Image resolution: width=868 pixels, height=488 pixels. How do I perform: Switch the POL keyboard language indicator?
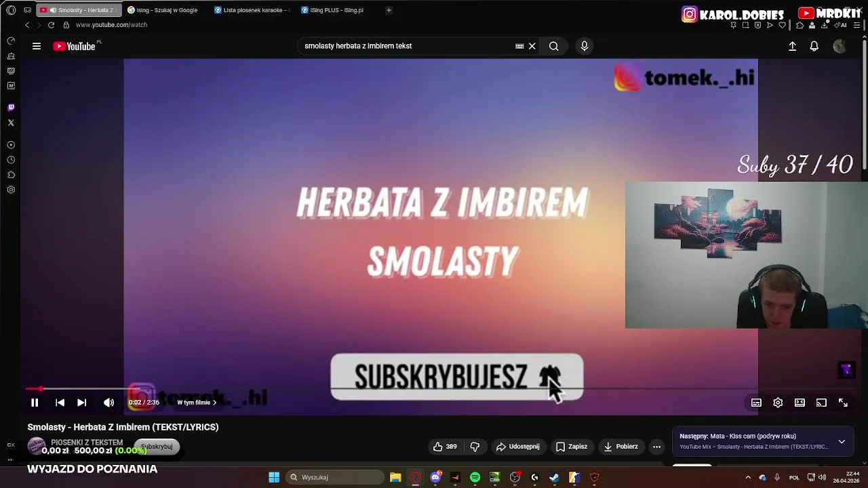794,477
